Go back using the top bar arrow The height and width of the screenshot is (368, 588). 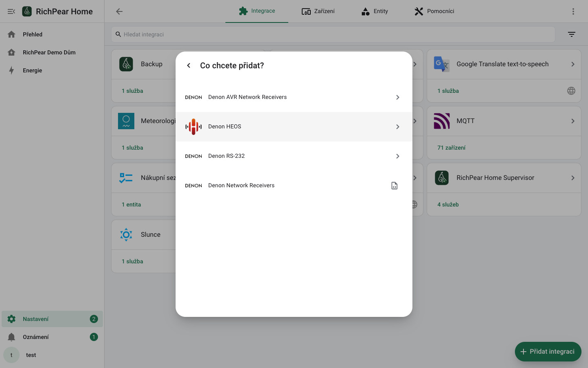[119, 11]
